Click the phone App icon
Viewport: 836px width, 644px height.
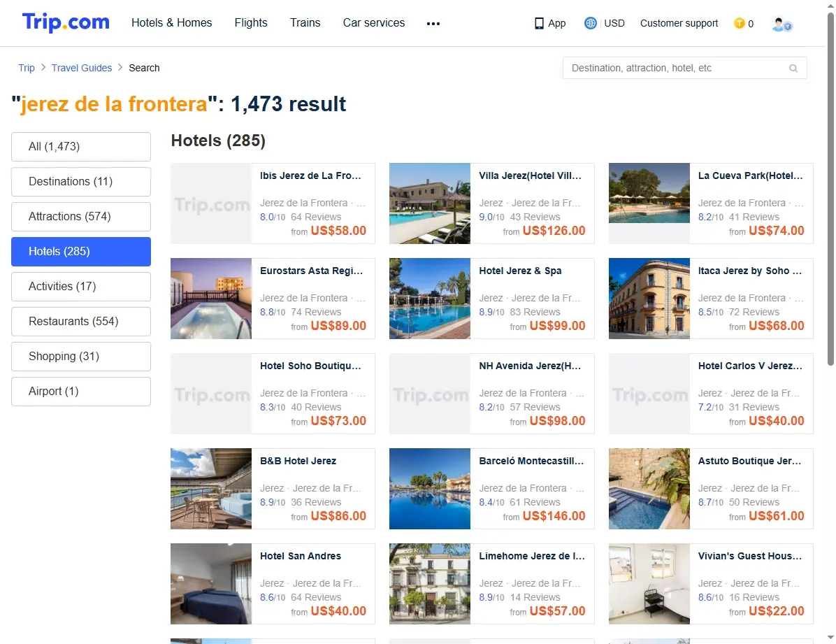[539, 23]
